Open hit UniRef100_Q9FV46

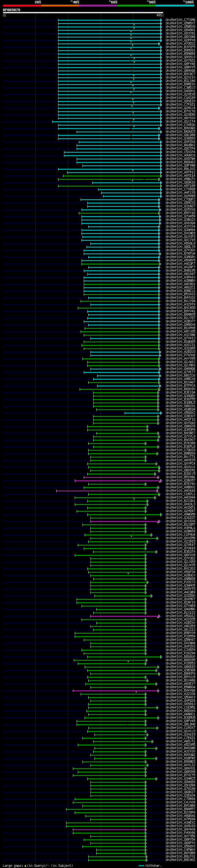(180, 64)
